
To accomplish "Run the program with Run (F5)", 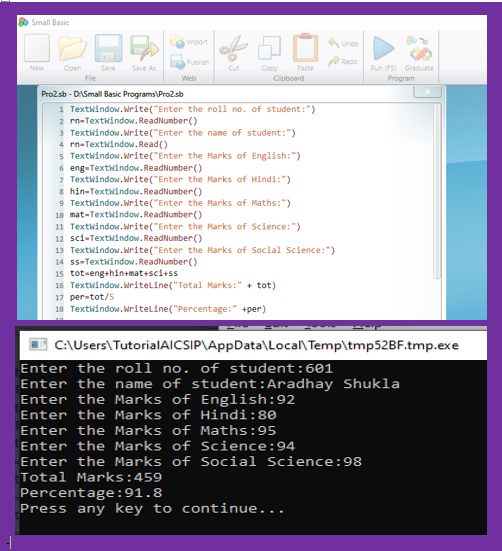I will tap(383, 48).
